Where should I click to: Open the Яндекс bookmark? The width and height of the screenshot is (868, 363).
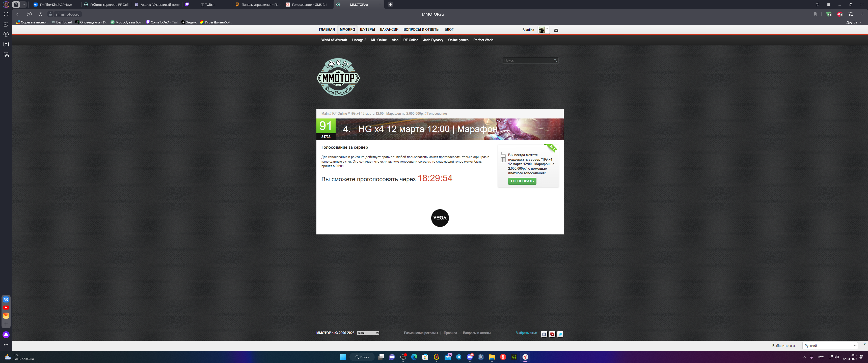pos(189,22)
